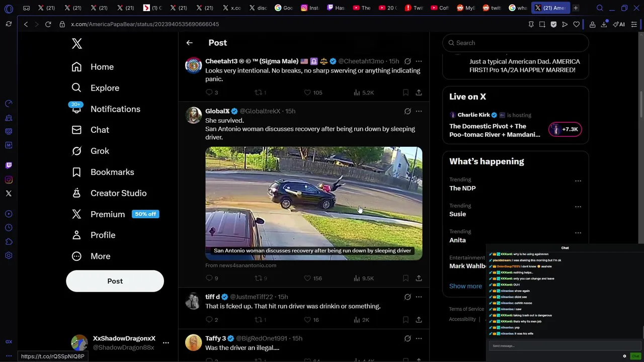Click the browser back navigation arrow
The image size is (644, 362).
tap(26, 24)
